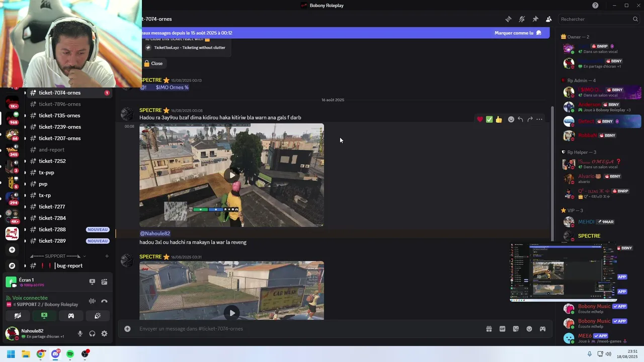Click the Close ticket button
The height and width of the screenshot is (362, 644).
point(153,63)
